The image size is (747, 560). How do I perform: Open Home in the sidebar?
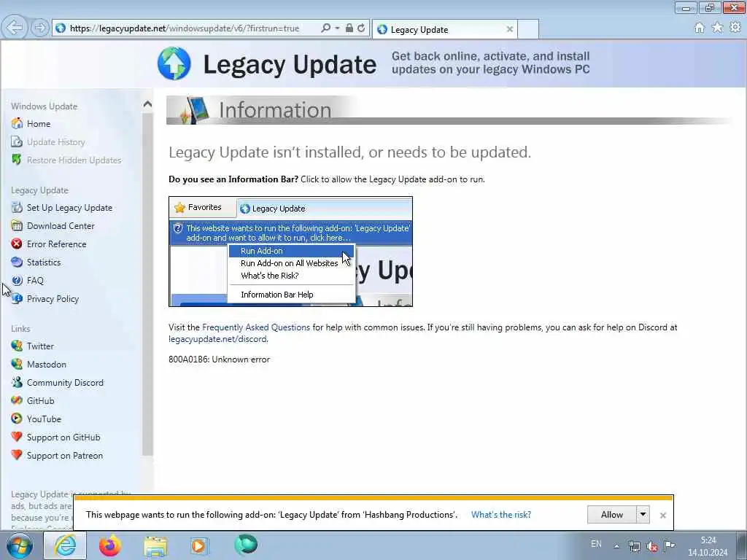39,124
